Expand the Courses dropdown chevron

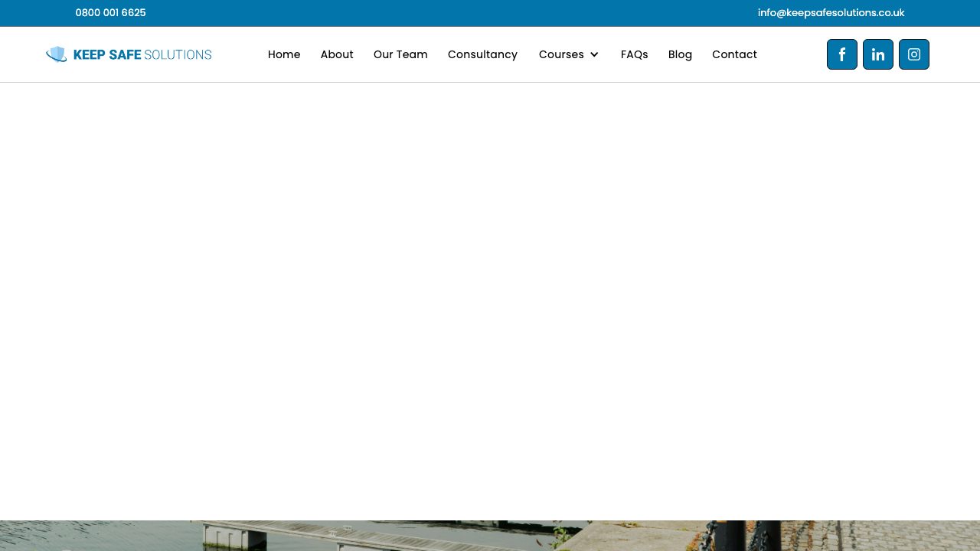[x=594, y=54]
